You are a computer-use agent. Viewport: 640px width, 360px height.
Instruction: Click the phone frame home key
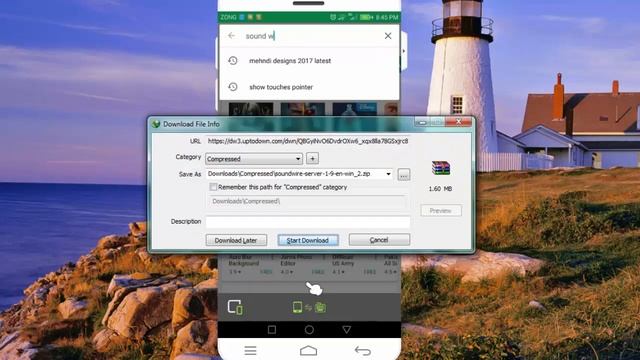(309, 351)
